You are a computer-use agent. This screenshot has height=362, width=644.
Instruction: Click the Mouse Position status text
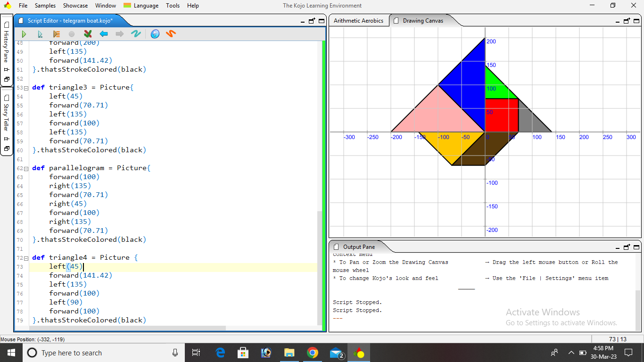coord(33,339)
